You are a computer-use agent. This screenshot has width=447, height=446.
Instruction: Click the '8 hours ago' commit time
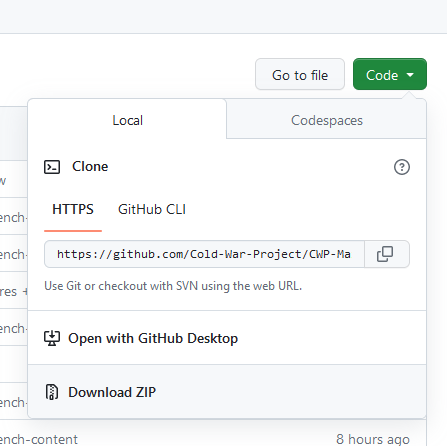point(373,439)
